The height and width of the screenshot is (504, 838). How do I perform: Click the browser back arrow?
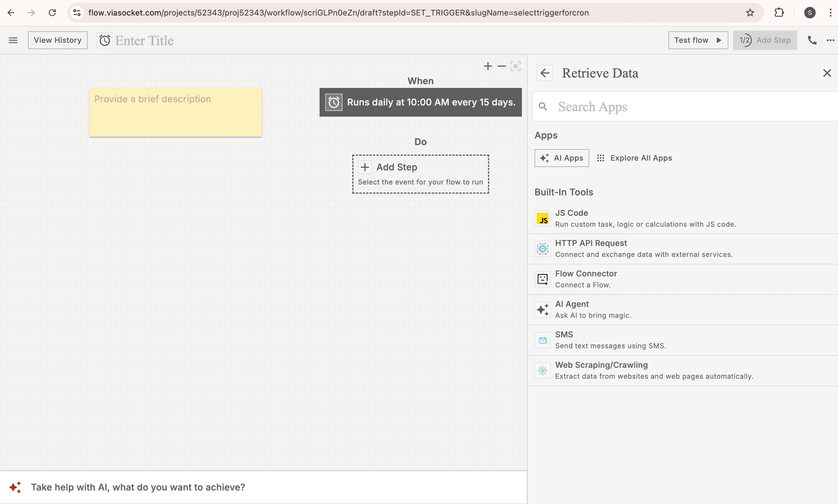click(11, 13)
